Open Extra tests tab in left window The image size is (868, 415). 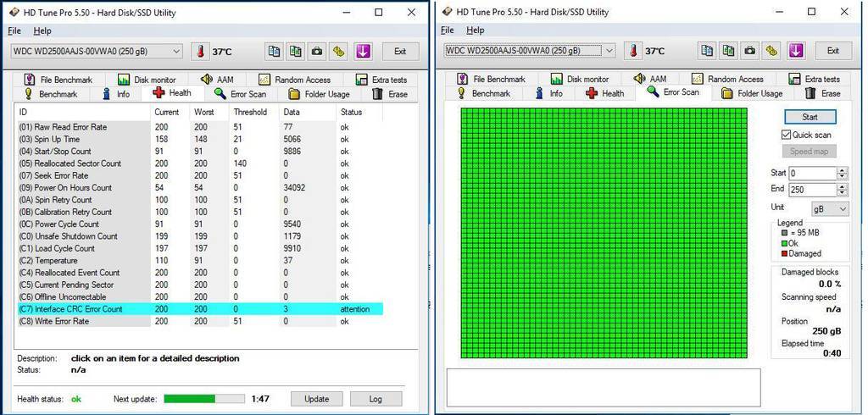click(x=382, y=80)
